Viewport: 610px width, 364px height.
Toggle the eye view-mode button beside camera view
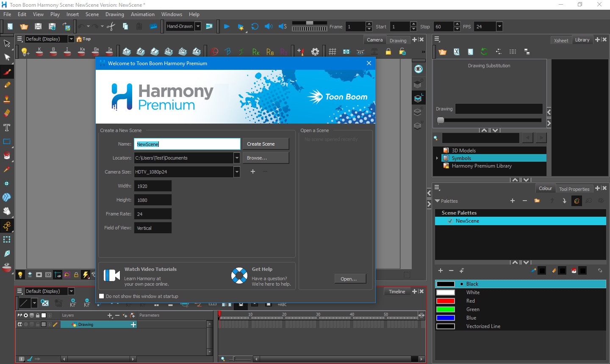coord(418,69)
